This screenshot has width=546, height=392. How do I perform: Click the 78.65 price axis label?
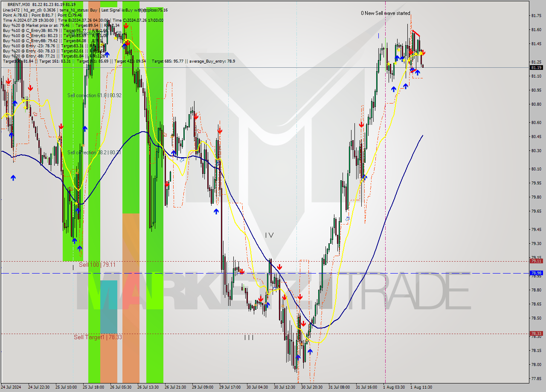536,304
